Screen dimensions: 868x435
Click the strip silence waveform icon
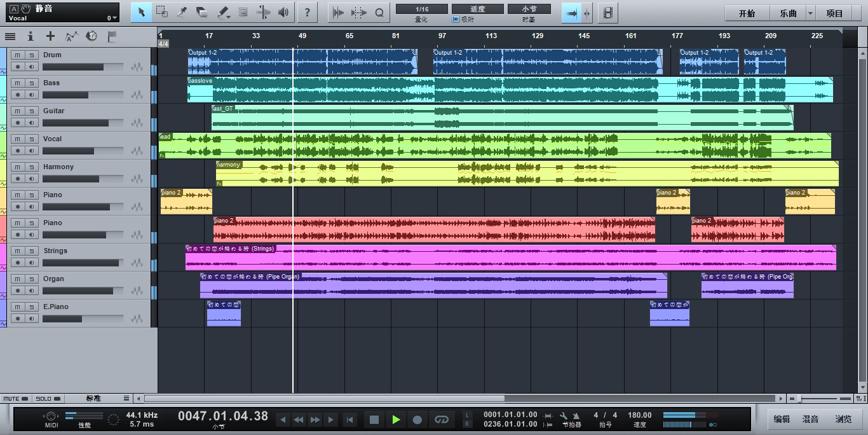pyautogui.click(x=339, y=12)
